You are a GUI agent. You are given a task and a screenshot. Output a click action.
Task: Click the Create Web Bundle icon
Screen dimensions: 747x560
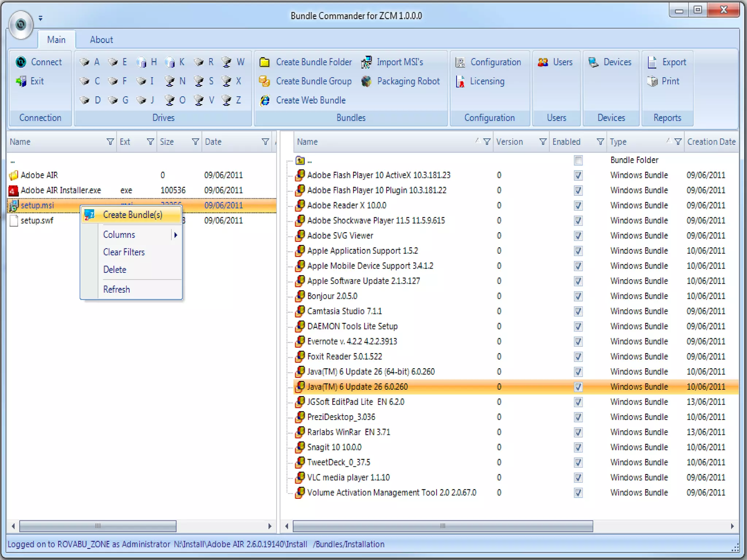[x=265, y=100]
